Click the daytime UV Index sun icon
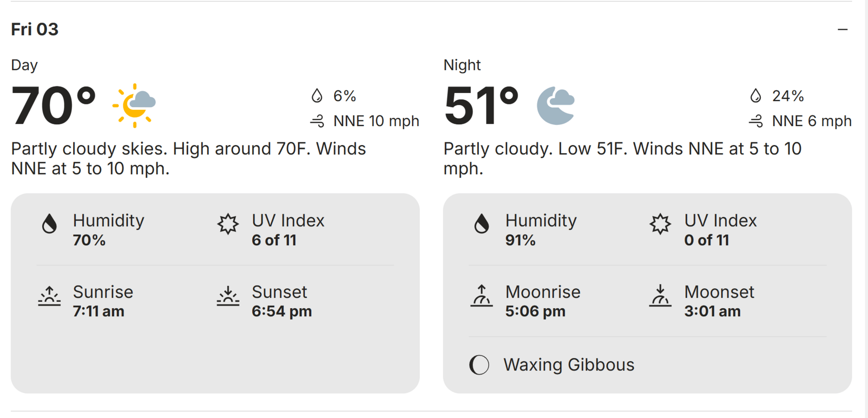 pos(228,224)
